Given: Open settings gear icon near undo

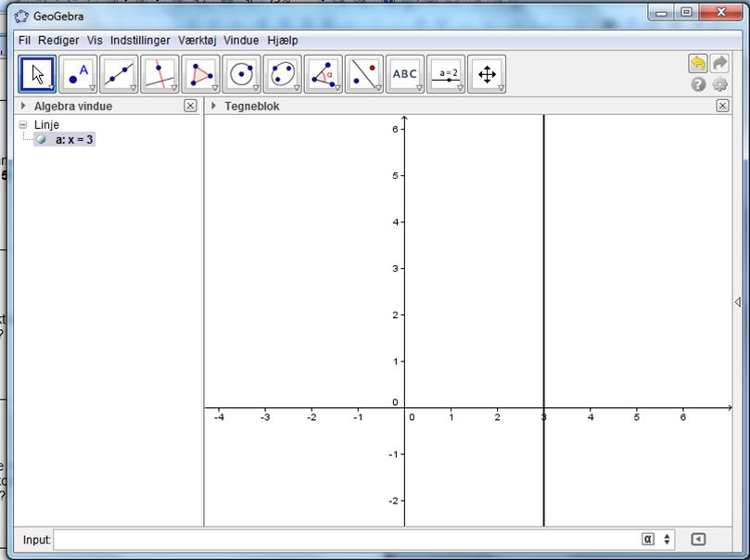Looking at the screenshot, I should click(719, 84).
